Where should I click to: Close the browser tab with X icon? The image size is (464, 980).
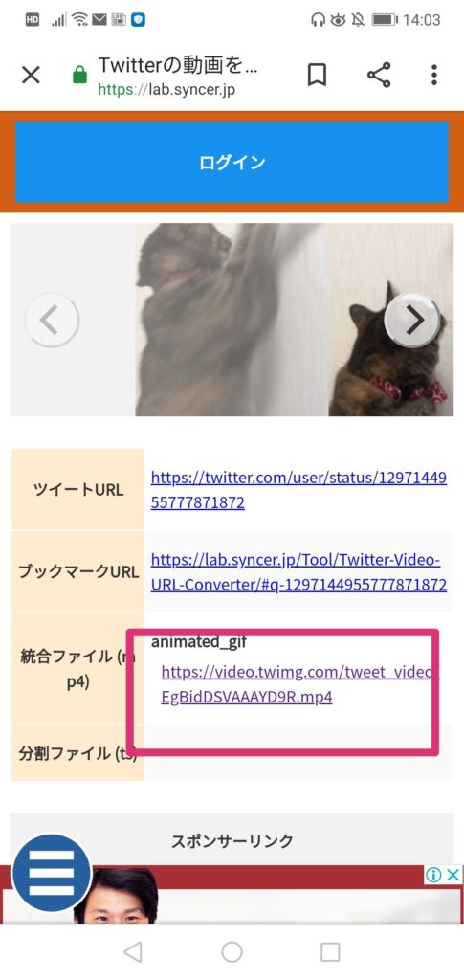[31, 76]
